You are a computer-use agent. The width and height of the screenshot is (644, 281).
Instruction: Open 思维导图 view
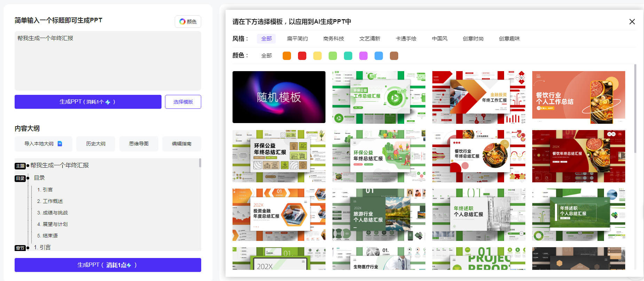[x=139, y=144]
